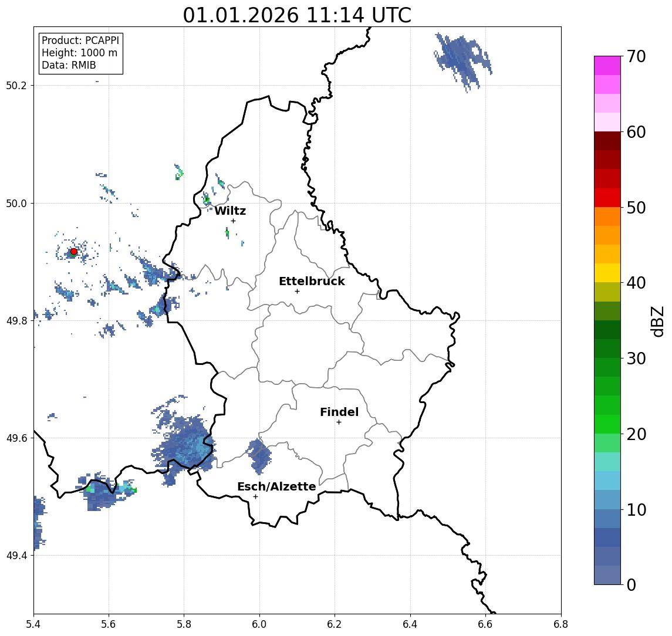This screenshot has width=672, height=636.
Task: Click the plus marker under Esch/Alzette
Action: coord(255,497)
